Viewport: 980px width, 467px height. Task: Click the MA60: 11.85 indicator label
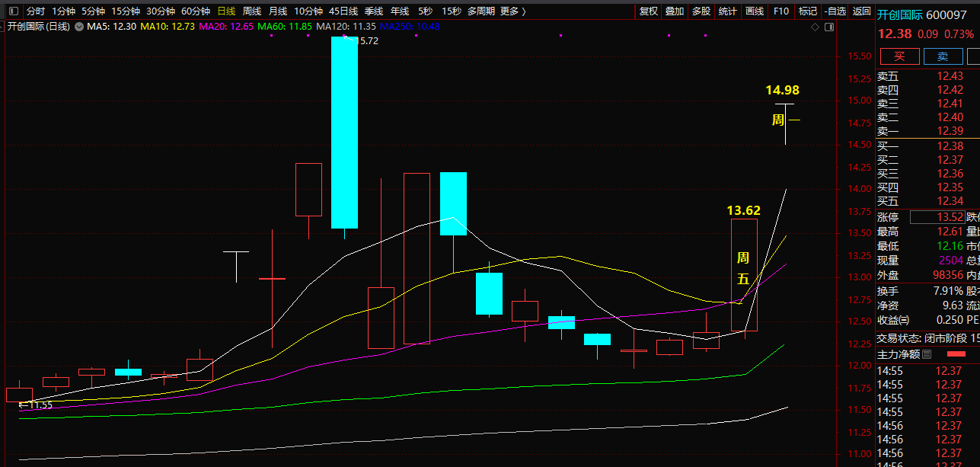(x=285, y=27)
